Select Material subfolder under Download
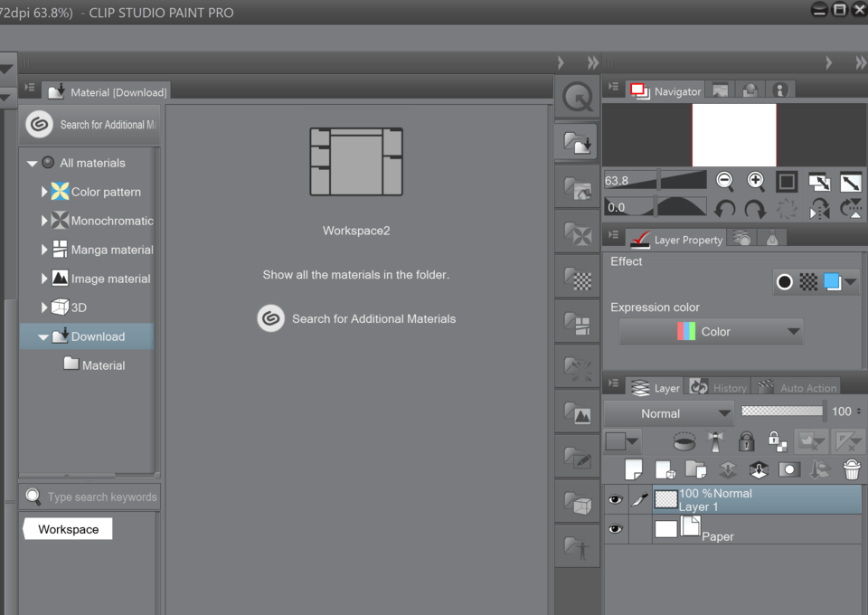This screenshot has width=868, height=615. pos(94,364)
